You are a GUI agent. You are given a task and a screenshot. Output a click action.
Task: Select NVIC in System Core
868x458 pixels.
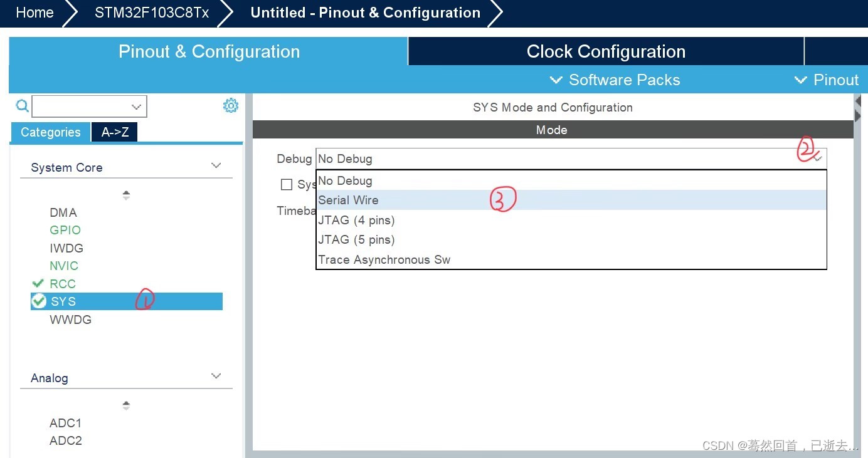coord(64,266)
